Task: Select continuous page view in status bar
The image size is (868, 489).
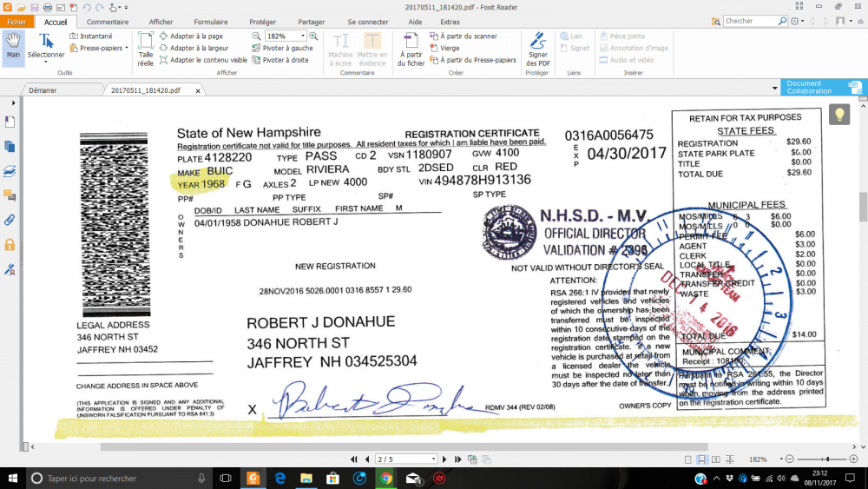Action: [701, 459]
